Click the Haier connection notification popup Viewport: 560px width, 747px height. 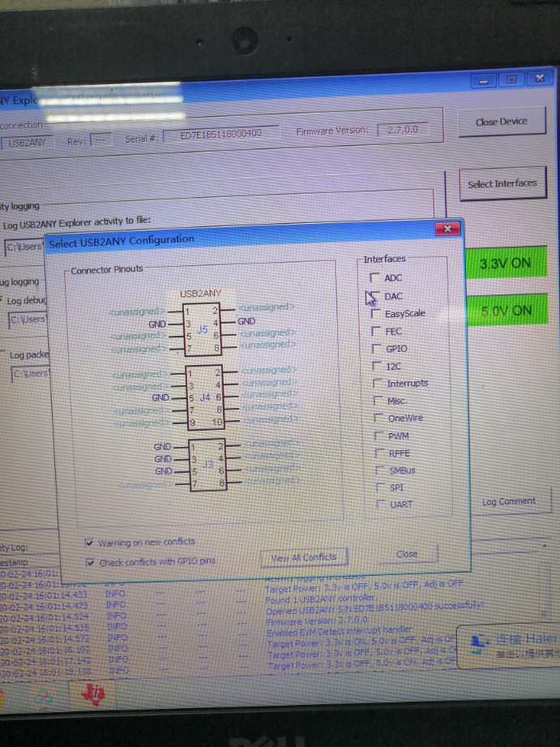509,645
